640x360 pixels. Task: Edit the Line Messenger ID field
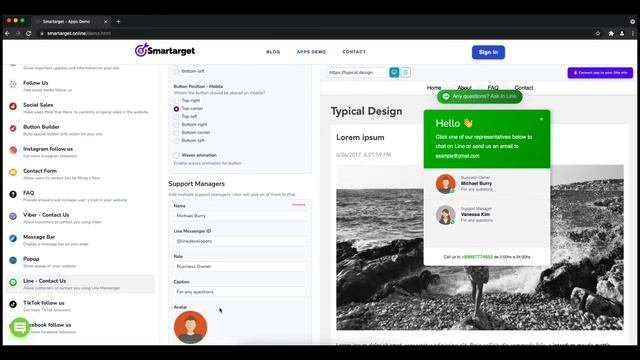click(240, 241)
